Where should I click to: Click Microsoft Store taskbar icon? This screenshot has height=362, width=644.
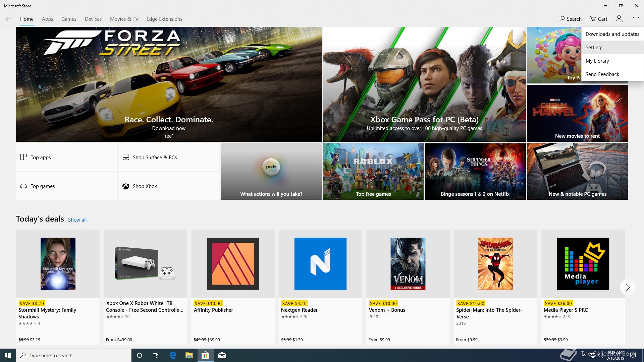(205, 355)
